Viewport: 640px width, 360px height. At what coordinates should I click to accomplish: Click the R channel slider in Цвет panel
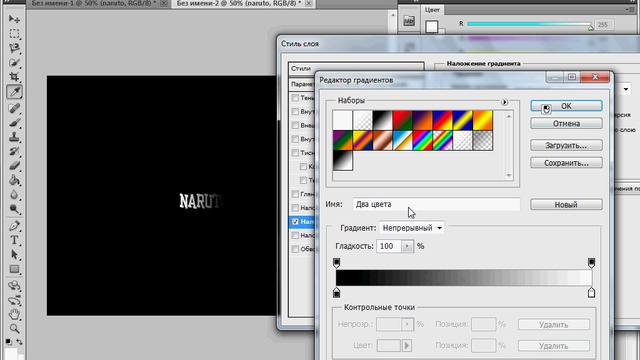pyautogui.click(x=529, y=24)
